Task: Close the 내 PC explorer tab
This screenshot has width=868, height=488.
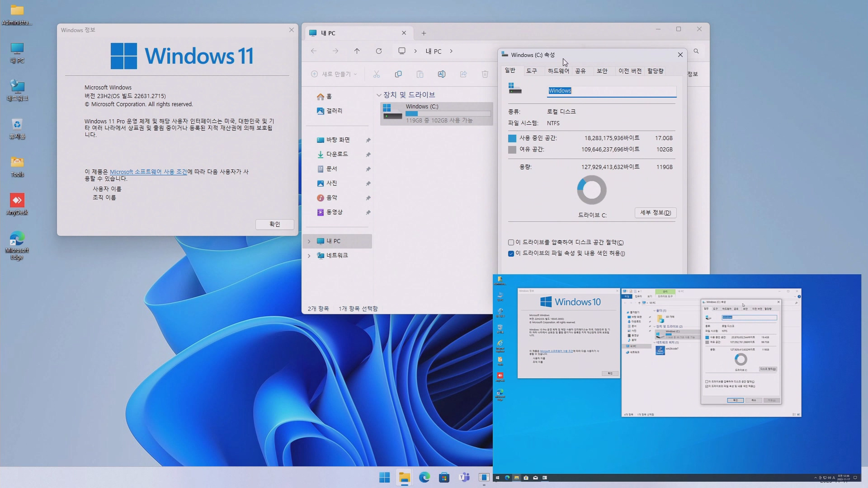Action: click(x=404, y=33)
